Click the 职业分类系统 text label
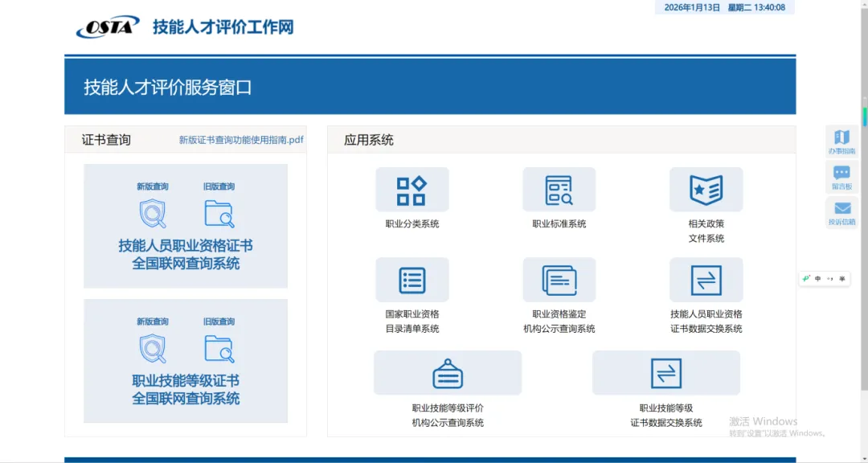 tap(412, 223)
